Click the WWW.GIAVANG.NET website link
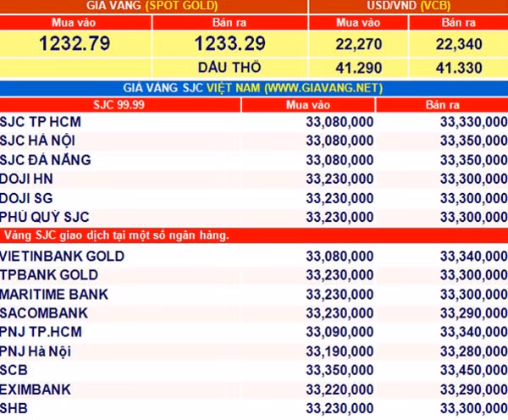 click(x=323, y=88)
